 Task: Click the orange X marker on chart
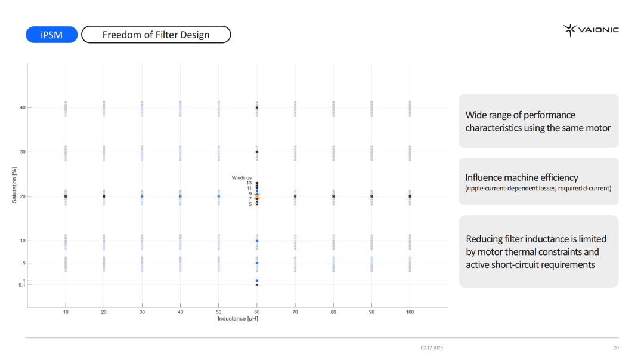click(x=256, y=196)
